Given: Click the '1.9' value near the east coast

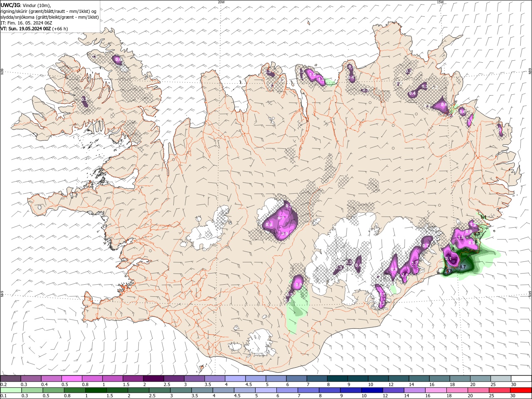Looking at the screenshot, I should tap(461, 237).
